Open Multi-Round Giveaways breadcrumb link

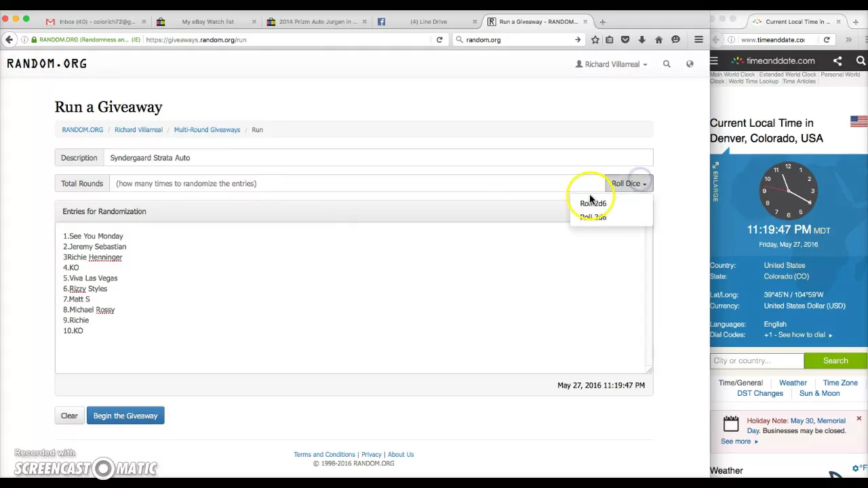point(207,130)
